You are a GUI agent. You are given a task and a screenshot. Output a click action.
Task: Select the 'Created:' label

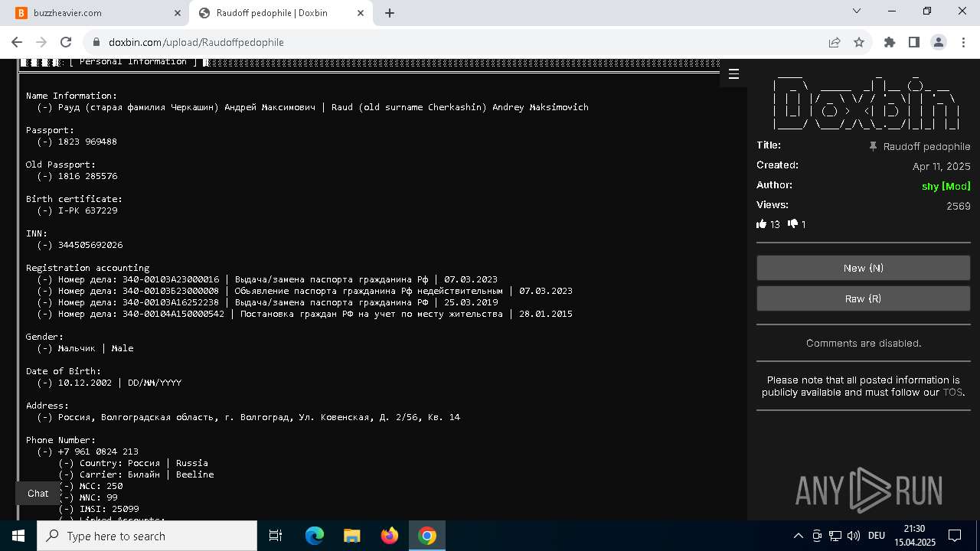coord(777,165)
